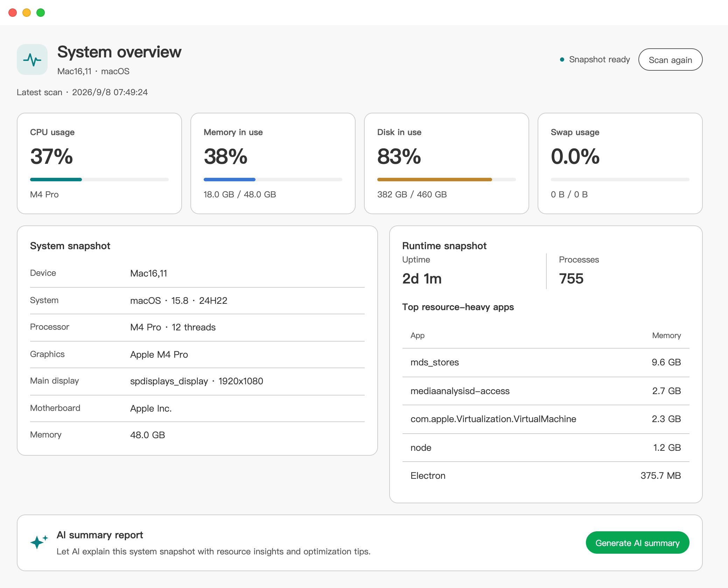
Task: Click the 'Apple M4 Pro' graphics value
Action: 159,355
